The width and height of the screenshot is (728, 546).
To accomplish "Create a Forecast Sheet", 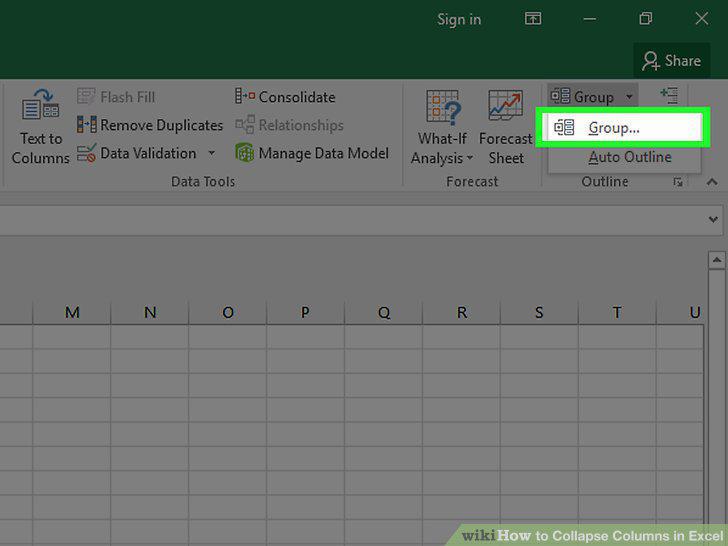I will coord(506,127).
